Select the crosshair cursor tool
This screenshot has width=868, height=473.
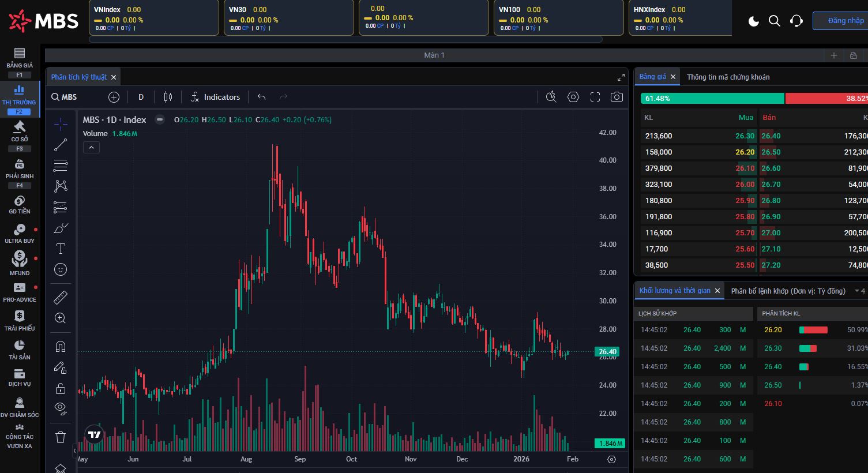(x=61, y=124)
